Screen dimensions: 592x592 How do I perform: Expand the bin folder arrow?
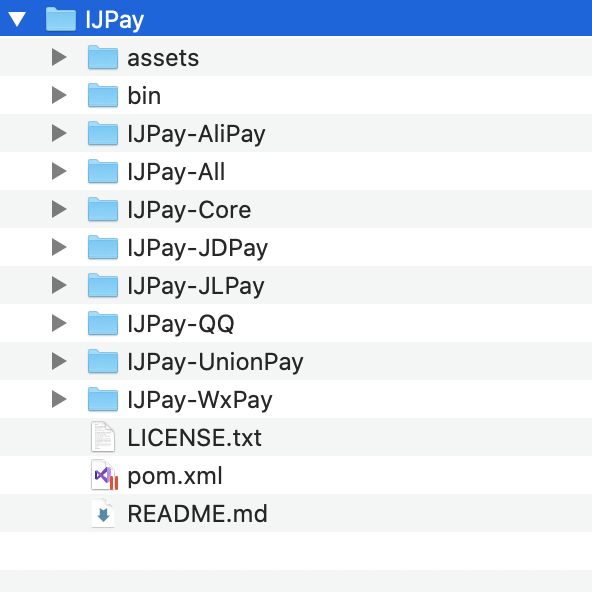coord(59,95)
